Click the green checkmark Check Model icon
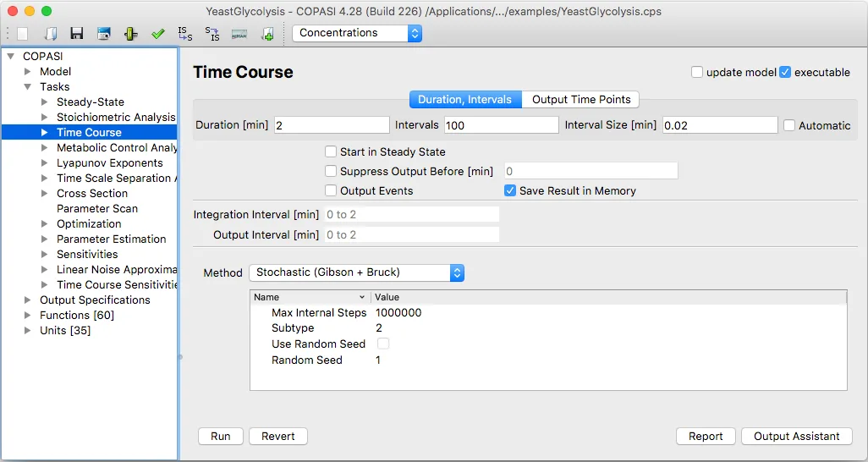 click(157, 34)
